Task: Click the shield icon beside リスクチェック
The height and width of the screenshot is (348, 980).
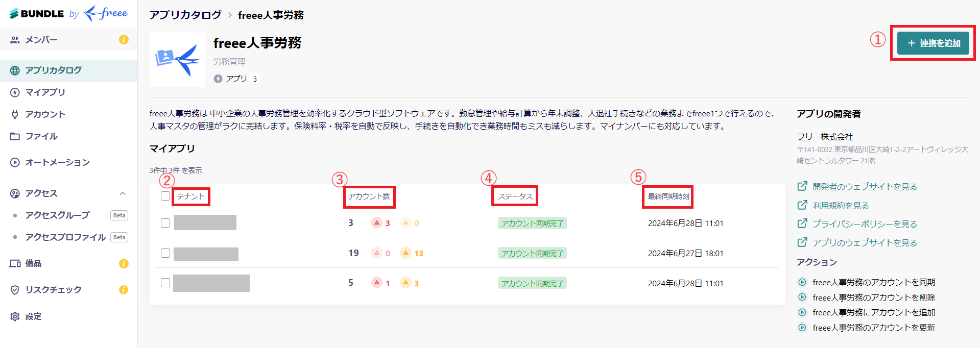Action: pyautogui.click(x=15, y=290)
